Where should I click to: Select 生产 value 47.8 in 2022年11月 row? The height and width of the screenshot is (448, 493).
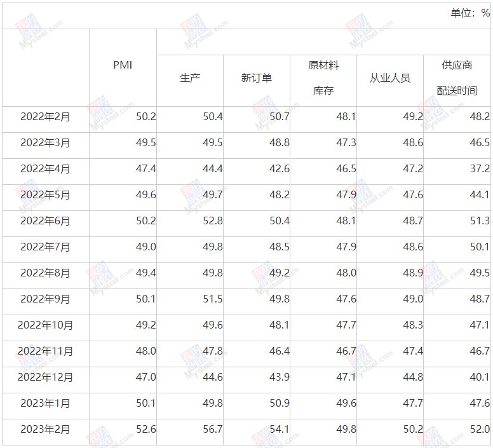coord(213,351)
